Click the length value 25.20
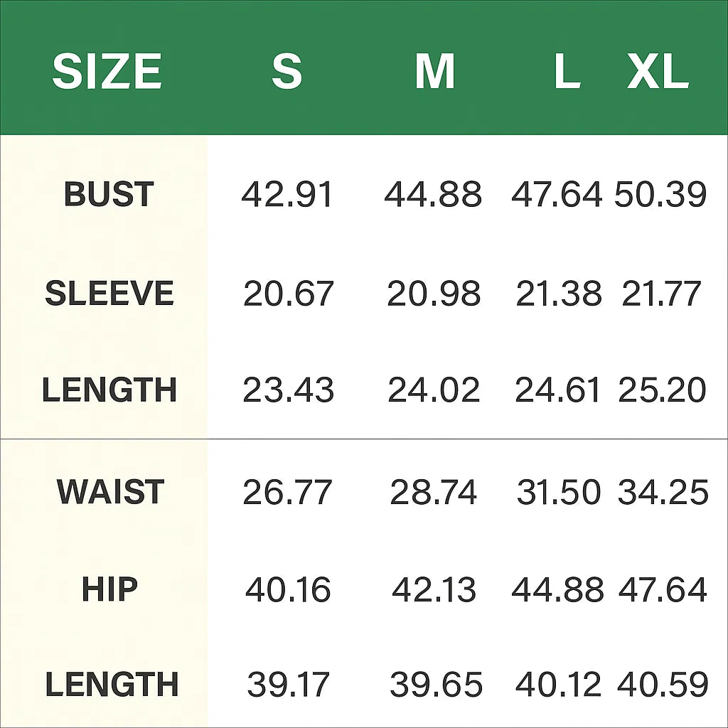The height and width of the screenshot is (728, 728). [663, 390]
